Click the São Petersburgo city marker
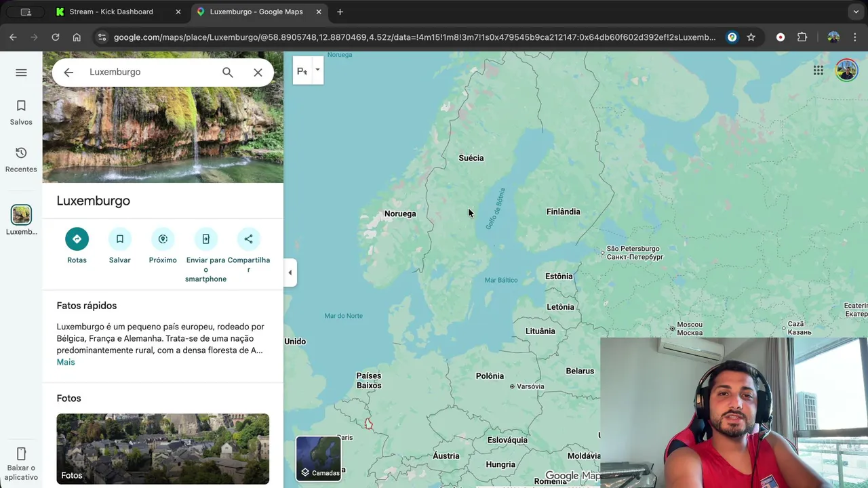This screenshot has width=868, height=488. pyautogui.click(x=602, y=253)
